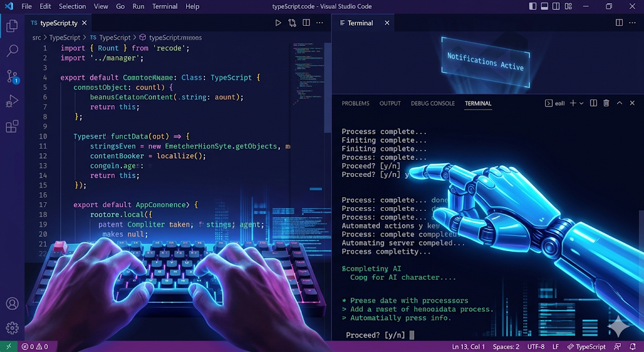Open notifications bell in status bar
644x352 pixels.
click(x=632, y=346)
